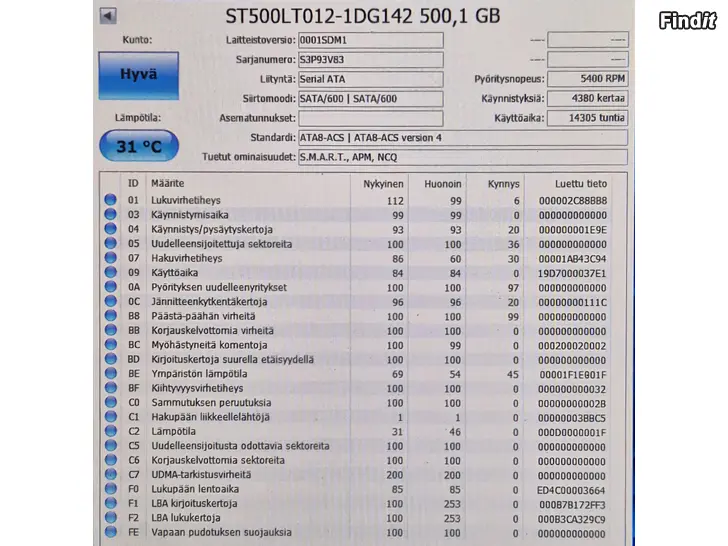
Task: Click status icon for row F0 Lukupään lentoaika
Action: pos(110,488)
